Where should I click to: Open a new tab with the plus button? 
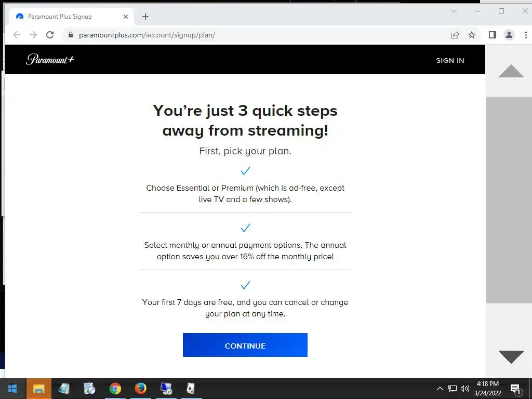(145, 17)
